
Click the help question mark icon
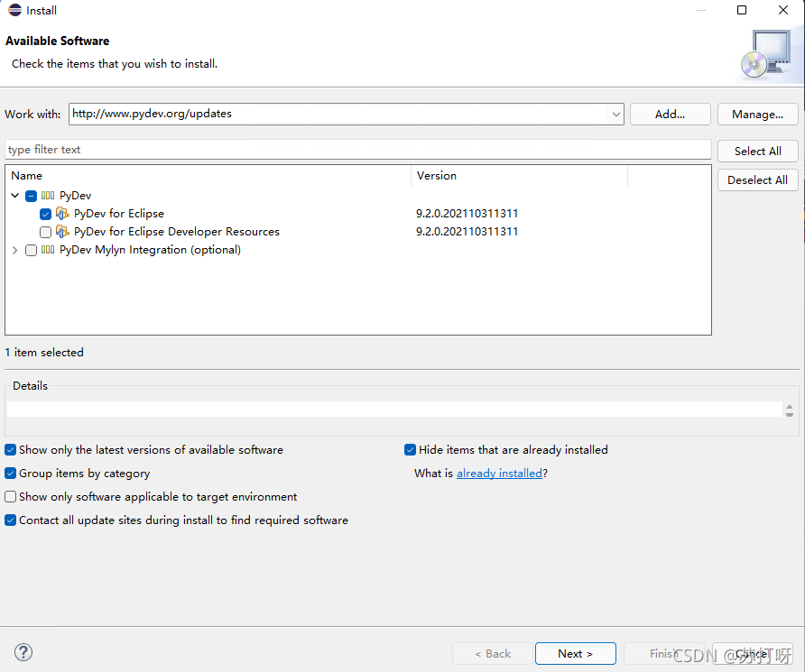click(x=23, y=652)
